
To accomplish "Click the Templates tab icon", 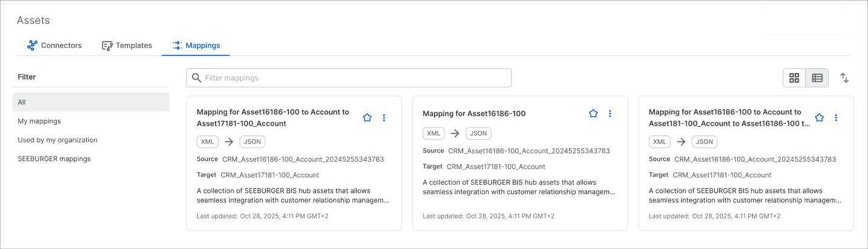I will 107,45.
